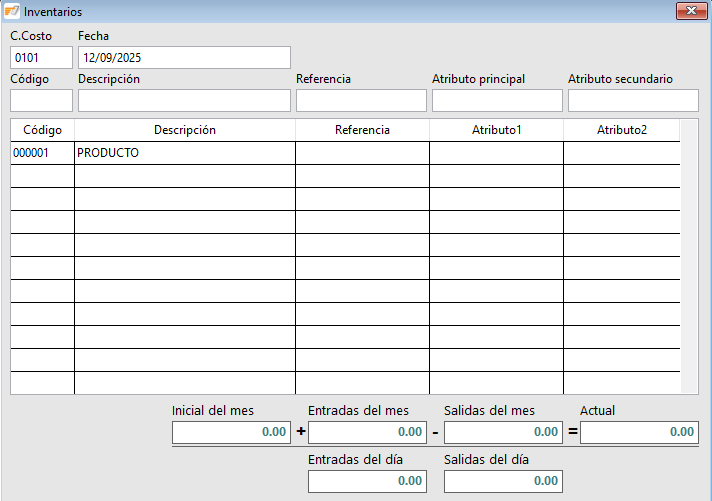Click the Referencia column header

click(x=362, y=130)
